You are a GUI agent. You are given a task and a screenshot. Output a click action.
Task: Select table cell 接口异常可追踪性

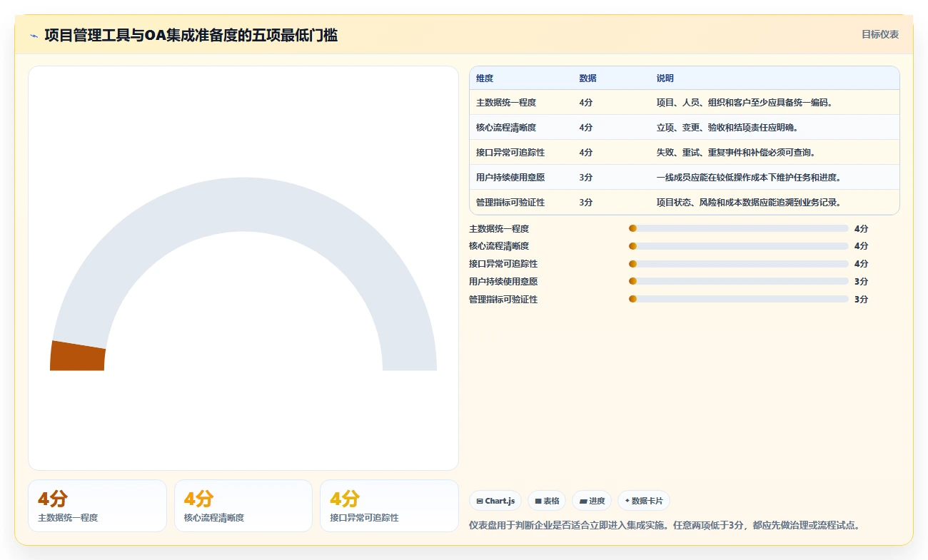[510, 153]
